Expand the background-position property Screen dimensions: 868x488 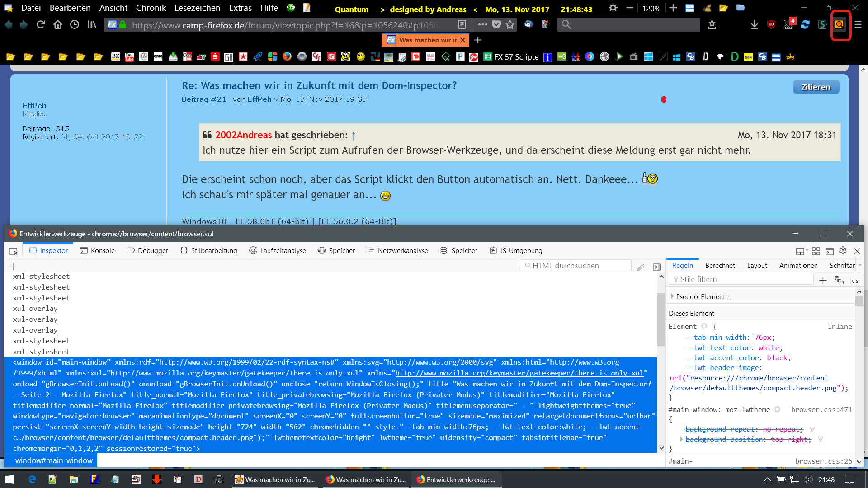coord(681,439)
